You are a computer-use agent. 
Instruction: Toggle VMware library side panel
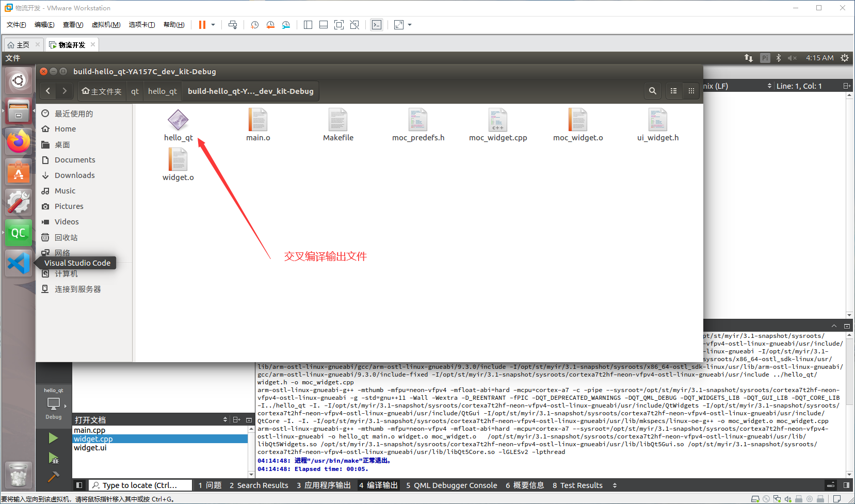point(308,25)
